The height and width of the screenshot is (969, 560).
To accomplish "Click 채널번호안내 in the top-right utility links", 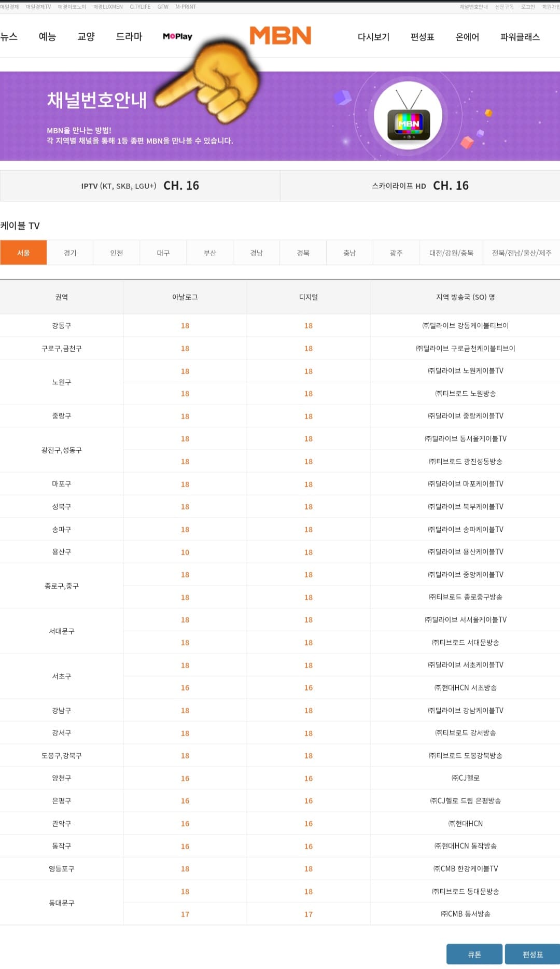I will (x=473, y=7).
